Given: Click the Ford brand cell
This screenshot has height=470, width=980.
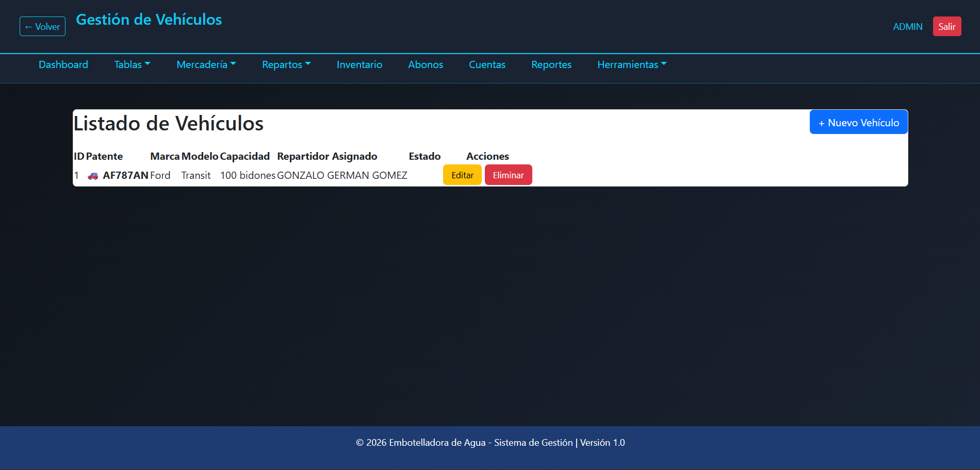Looking at the screenshot, I should coord(160,175).
